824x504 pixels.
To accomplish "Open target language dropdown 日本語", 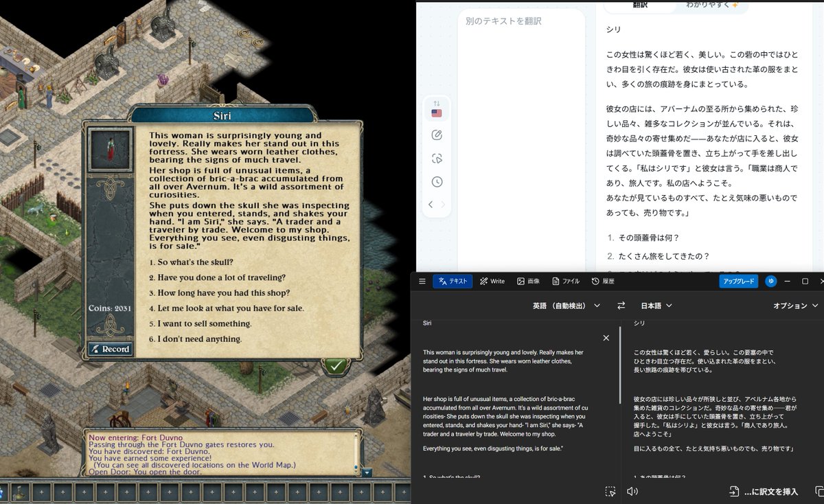I will (656, 306).
